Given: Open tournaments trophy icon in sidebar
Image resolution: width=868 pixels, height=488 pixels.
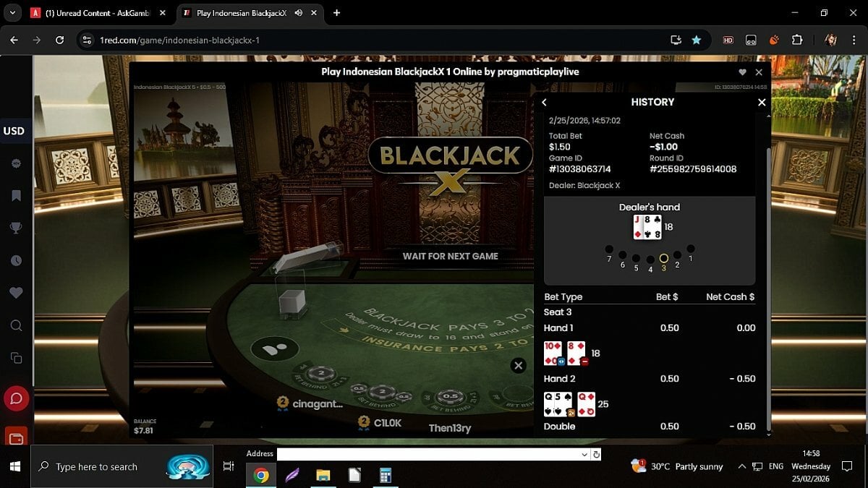Looking at the screenshot, I should tap(16, 228).
